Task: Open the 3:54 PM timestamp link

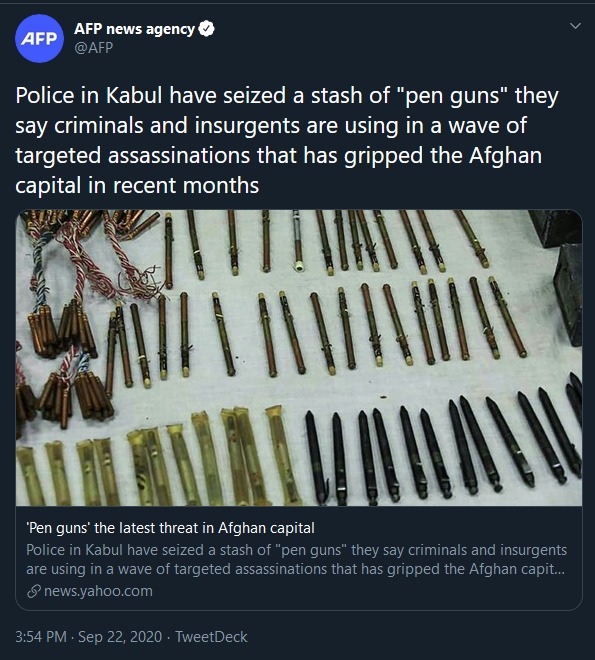Action: coord(41,636)
